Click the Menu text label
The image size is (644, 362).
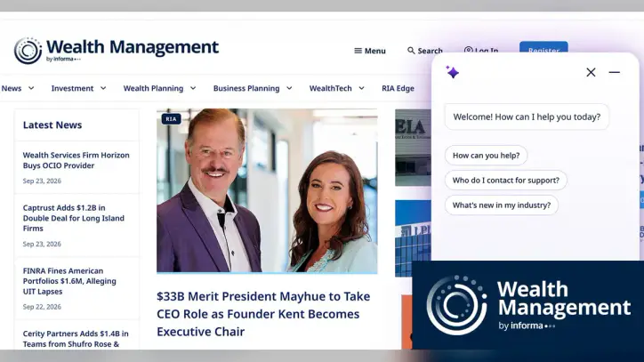pyautogui.click(x=375, y=51)
